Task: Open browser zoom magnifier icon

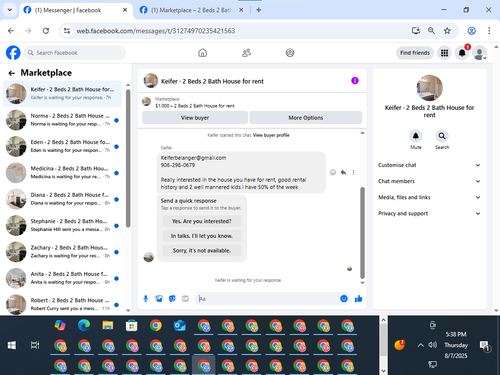Action: click(x=431, y=31)
